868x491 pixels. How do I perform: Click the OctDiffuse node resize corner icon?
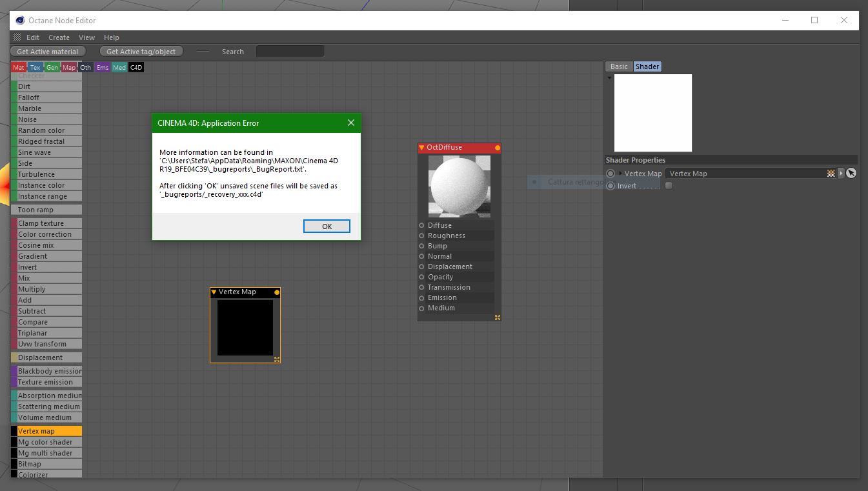pyautogui.click(x=498, y=317)
